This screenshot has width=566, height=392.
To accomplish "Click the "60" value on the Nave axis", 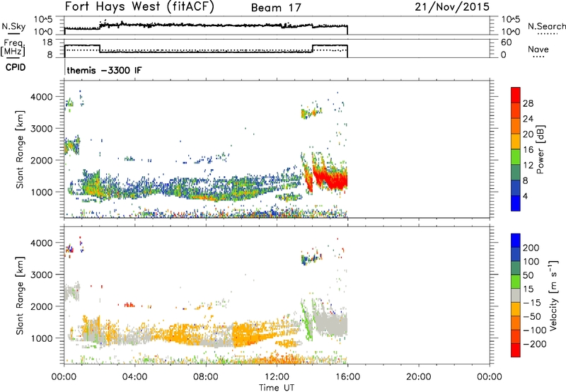I will [506, 42].
